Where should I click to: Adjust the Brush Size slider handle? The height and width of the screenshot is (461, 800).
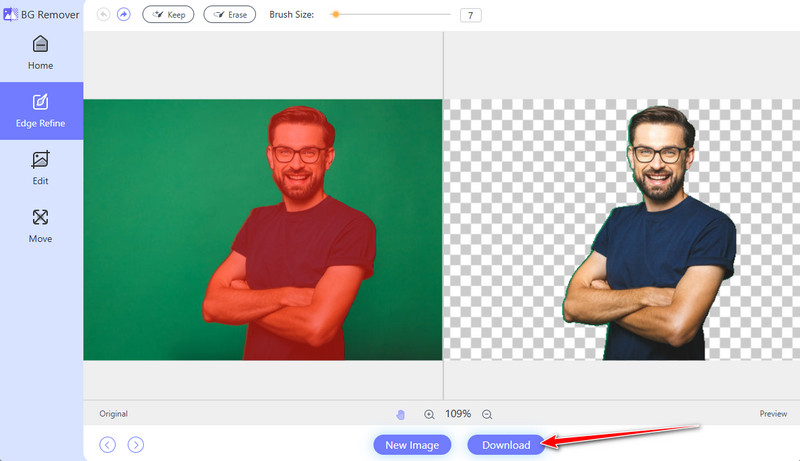tap(335, 15)
